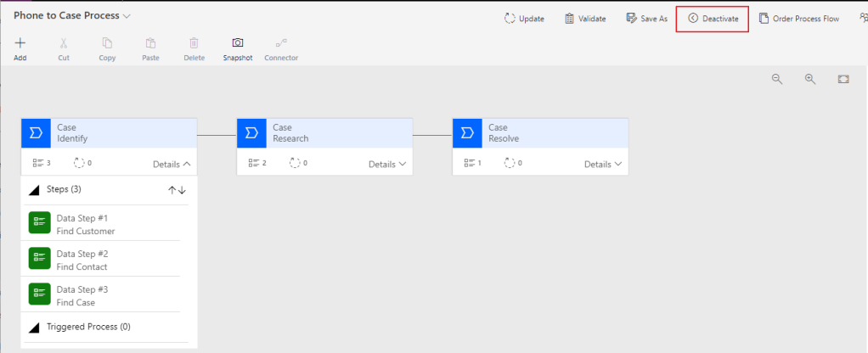The height and width of the screenshot is (353, 868).
Task: Click the fit to canvas icon
Action: pyautogui.click(x=843, y=79)
